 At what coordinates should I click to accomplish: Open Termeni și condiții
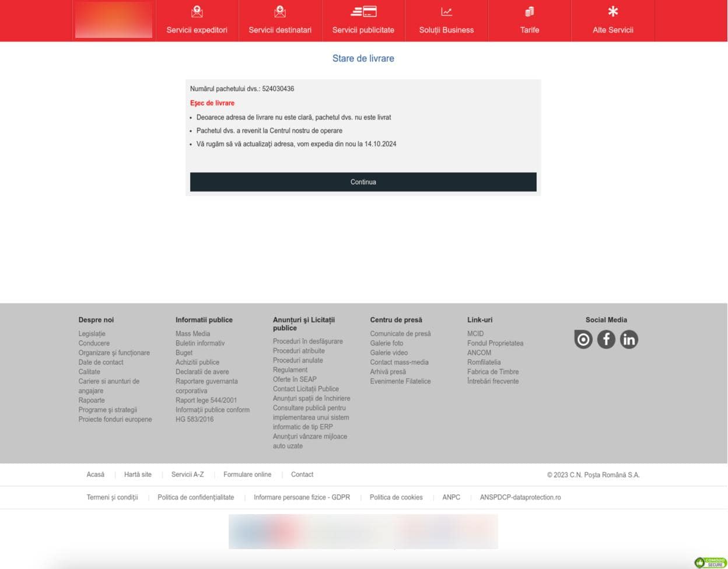point(112,497)
